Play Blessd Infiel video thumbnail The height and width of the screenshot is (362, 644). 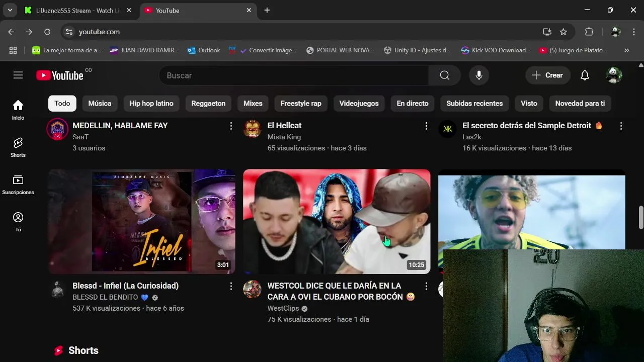[142, 222]
